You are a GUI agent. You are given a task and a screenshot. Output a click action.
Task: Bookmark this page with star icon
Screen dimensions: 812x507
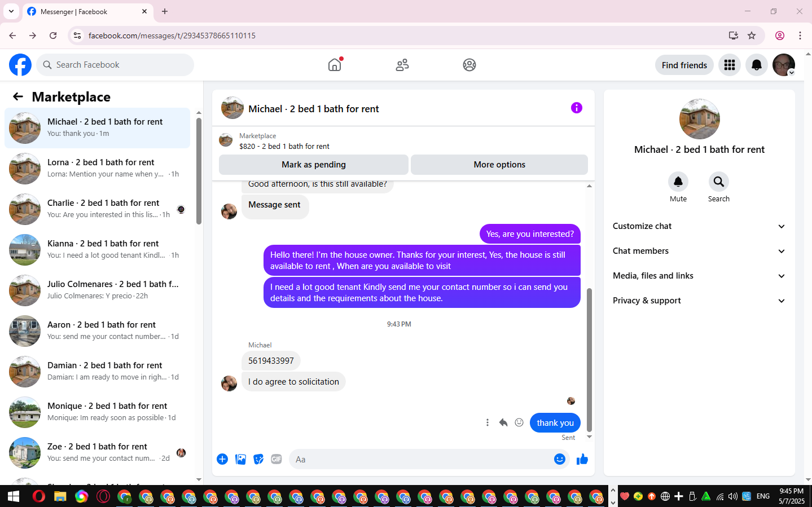click(752, 36)
